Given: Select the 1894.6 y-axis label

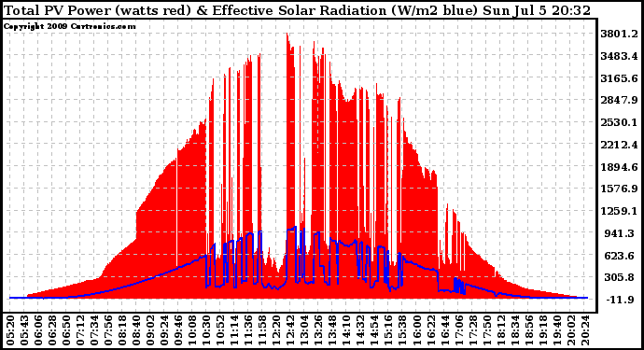Looking at the screenshot, I should tap(619, 167).
